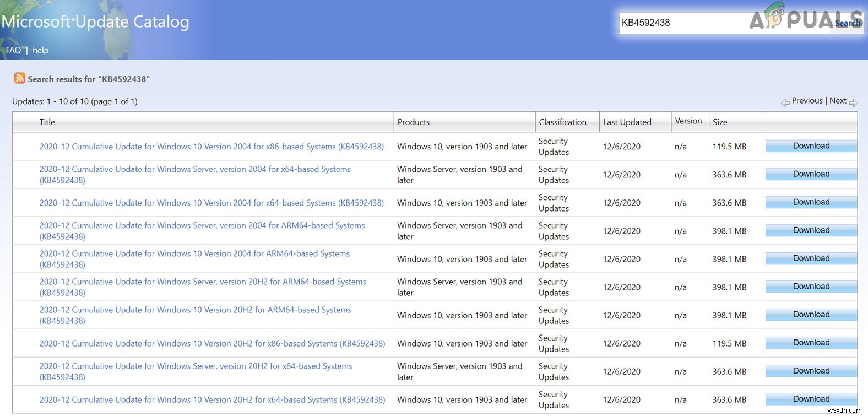Image resolution: width=868 pixels, height=416 pixels.
Task: Open Windows 10 Version 2004 x86-based update link
Action: [x=211, y=147]
